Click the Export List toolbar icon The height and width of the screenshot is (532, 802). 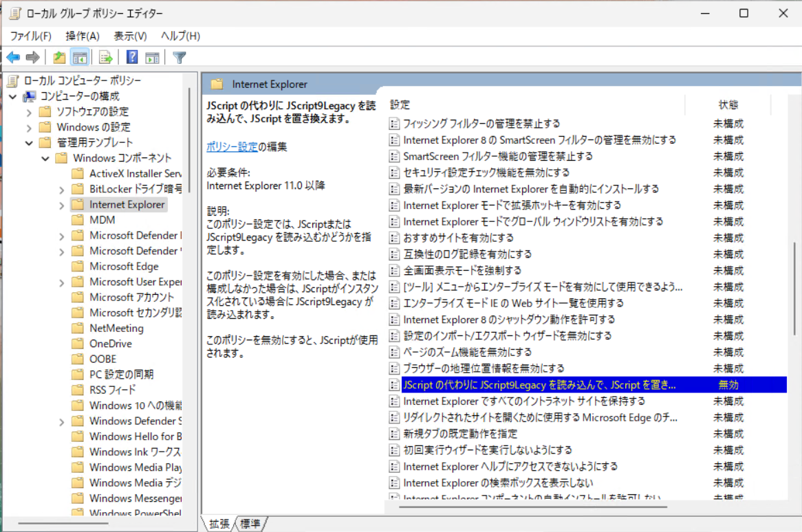click(x=105, y=58)
